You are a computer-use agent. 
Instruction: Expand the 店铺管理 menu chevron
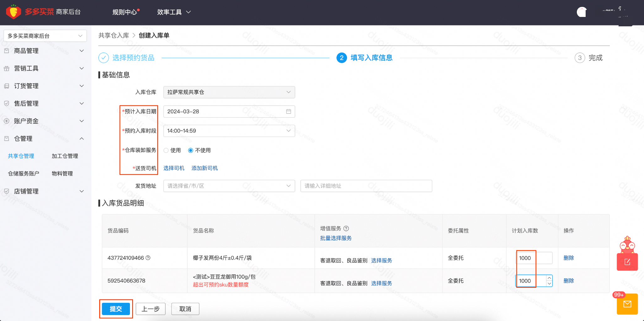82,191
